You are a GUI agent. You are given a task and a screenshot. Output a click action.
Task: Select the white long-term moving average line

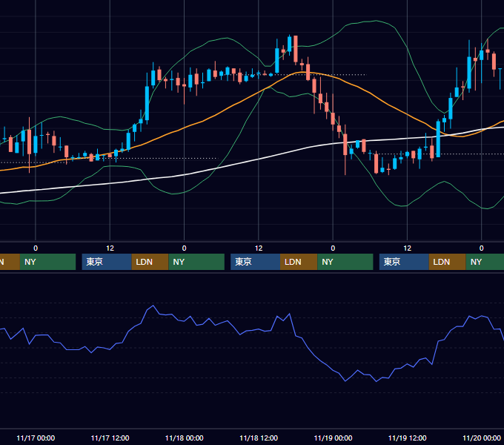[257, 159]
